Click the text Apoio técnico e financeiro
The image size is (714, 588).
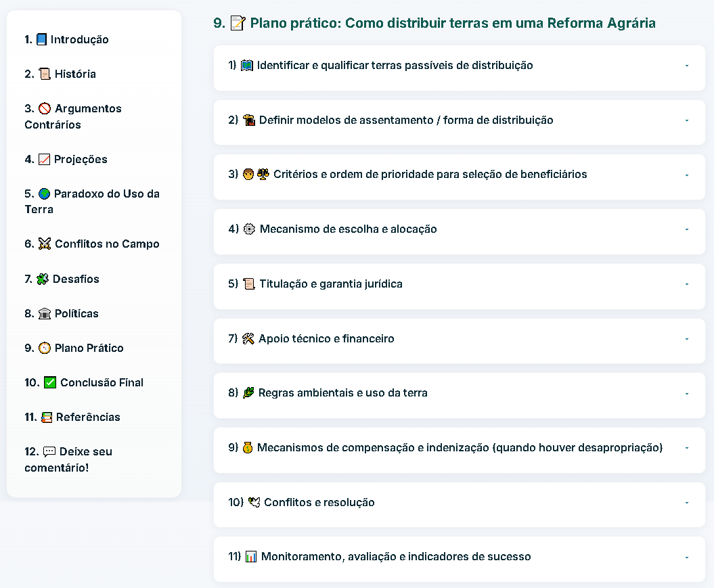click(x=326, y=338)
